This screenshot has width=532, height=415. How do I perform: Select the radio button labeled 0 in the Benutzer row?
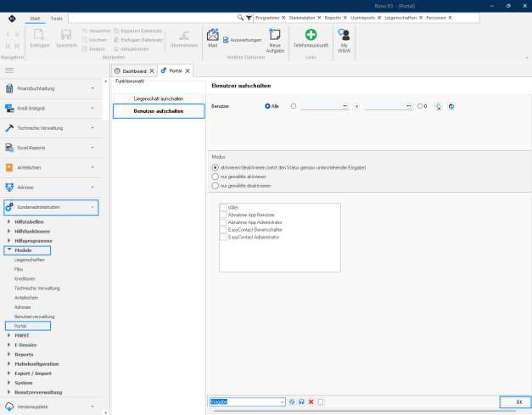coord(420,106)
